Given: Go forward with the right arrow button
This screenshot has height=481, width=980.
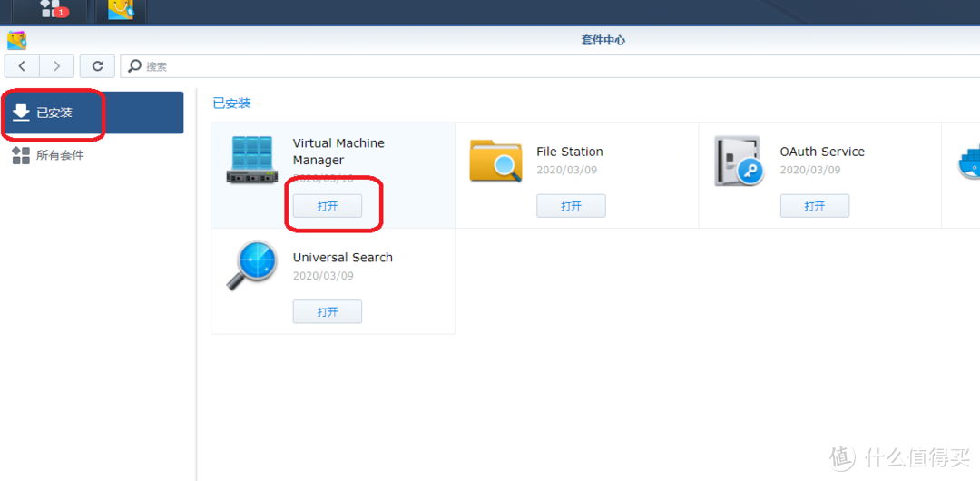Looking at the screenshot, I should click(x=57, y=65).
